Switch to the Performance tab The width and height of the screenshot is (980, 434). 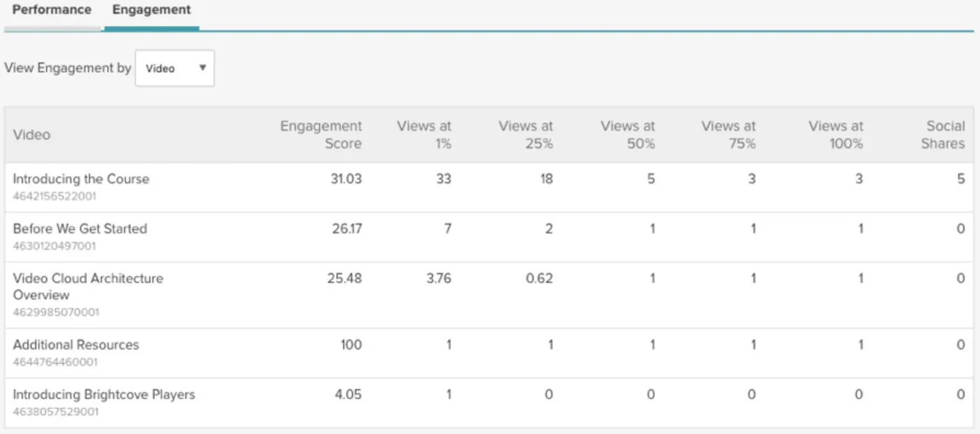point(52,10)
